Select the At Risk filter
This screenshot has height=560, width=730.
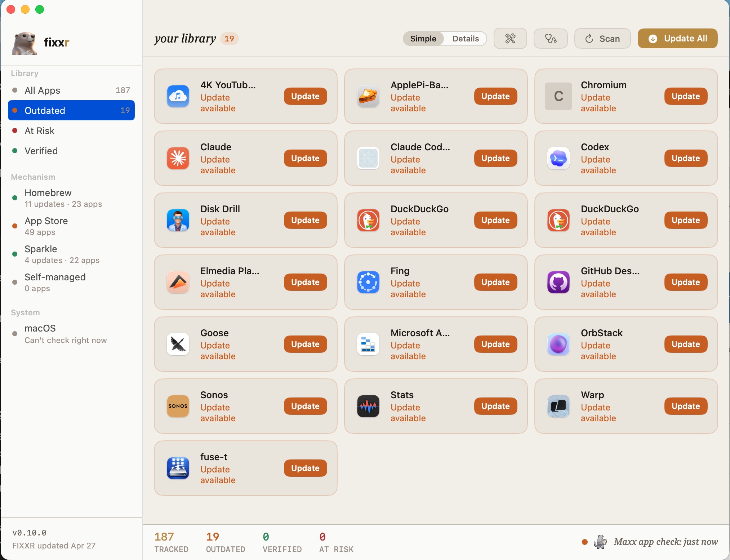point(40,131)
